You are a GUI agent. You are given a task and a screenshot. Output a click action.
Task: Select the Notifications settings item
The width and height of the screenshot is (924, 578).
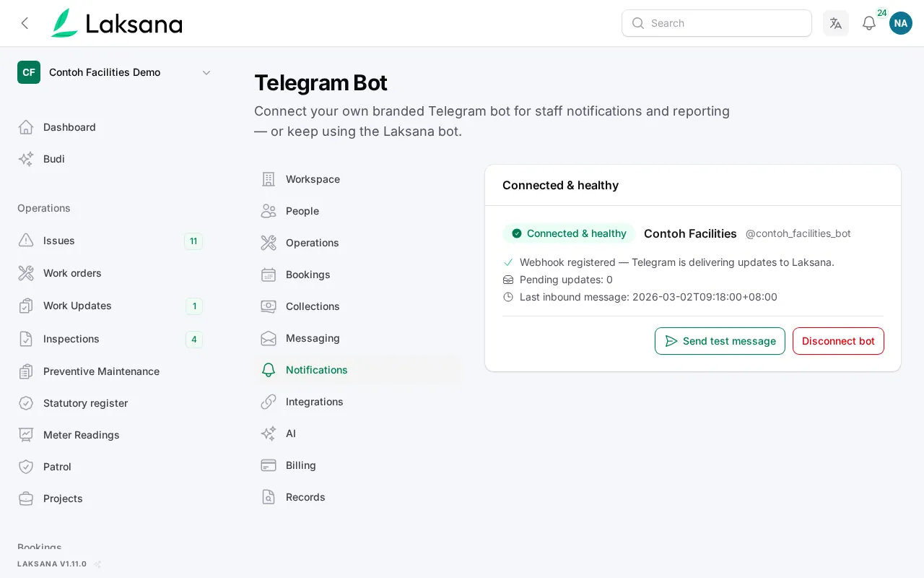pyautogui.click(x=358, y=370)
